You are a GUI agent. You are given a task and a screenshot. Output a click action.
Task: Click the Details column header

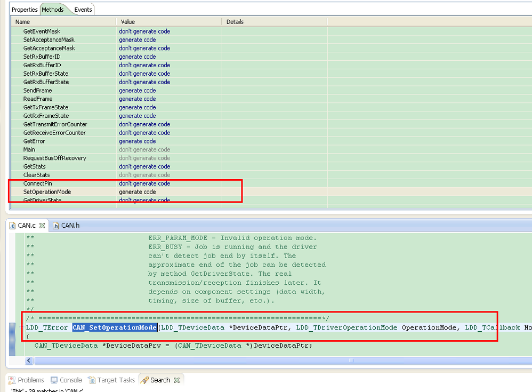click(275, 22)
